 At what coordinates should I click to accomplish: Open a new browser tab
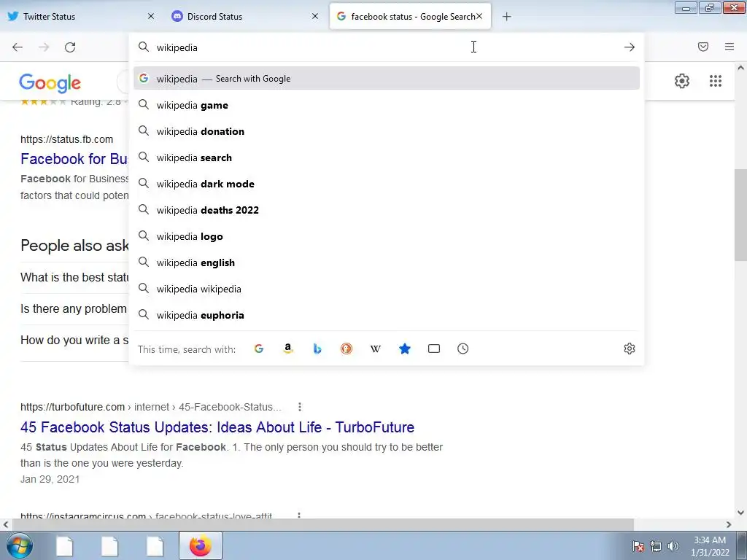point(507,17)
